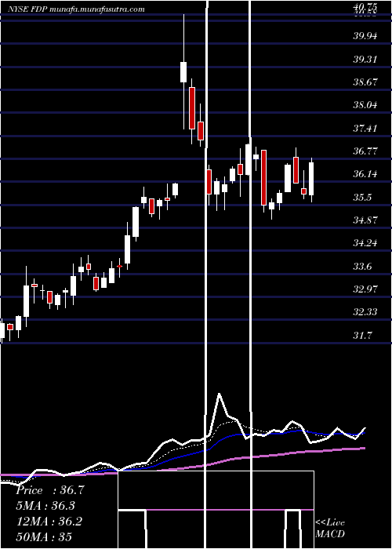Click the 32.97 price axis label
Image resolution: width=392 pixels, height=549 pixels.
click(365, 289)
